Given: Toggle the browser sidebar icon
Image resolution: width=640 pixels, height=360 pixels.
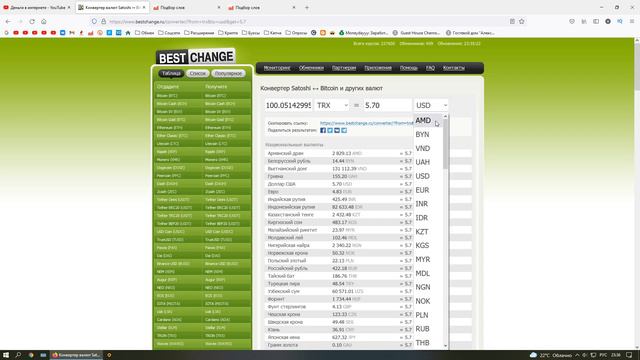Looking at the screenshot, I should [596, 21].
